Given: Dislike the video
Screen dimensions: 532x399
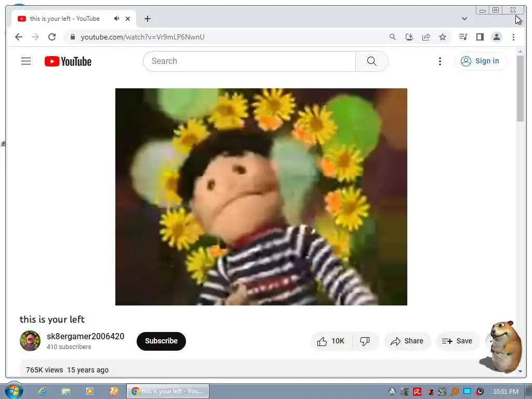Looking at the screenshot, I should (x=365, y=341).
